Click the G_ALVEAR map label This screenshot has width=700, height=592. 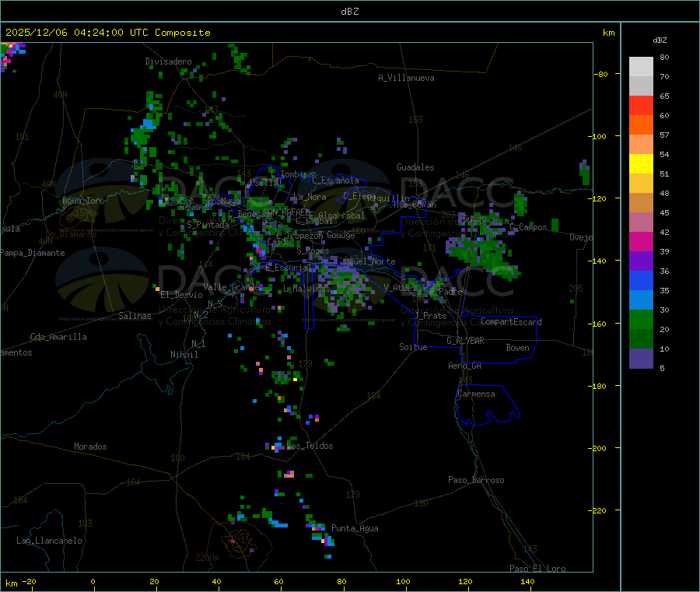[x=465, y=341]
